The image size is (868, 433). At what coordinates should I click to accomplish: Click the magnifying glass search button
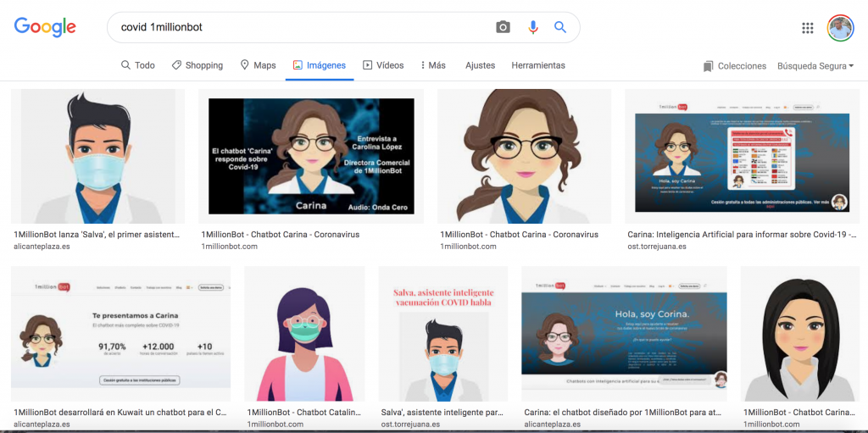tap(560, 27)
